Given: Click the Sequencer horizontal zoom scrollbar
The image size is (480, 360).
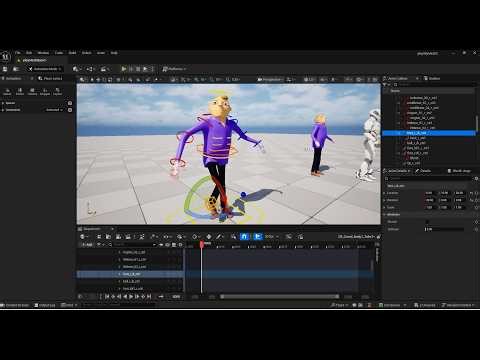Looking at the screenshot, I should pos(280,296).
